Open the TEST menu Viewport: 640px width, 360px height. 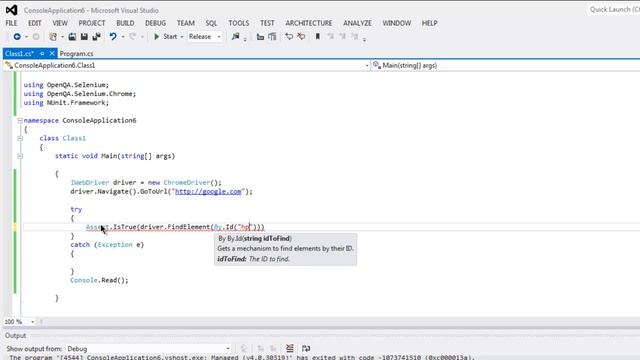click(x=267, y=23)
